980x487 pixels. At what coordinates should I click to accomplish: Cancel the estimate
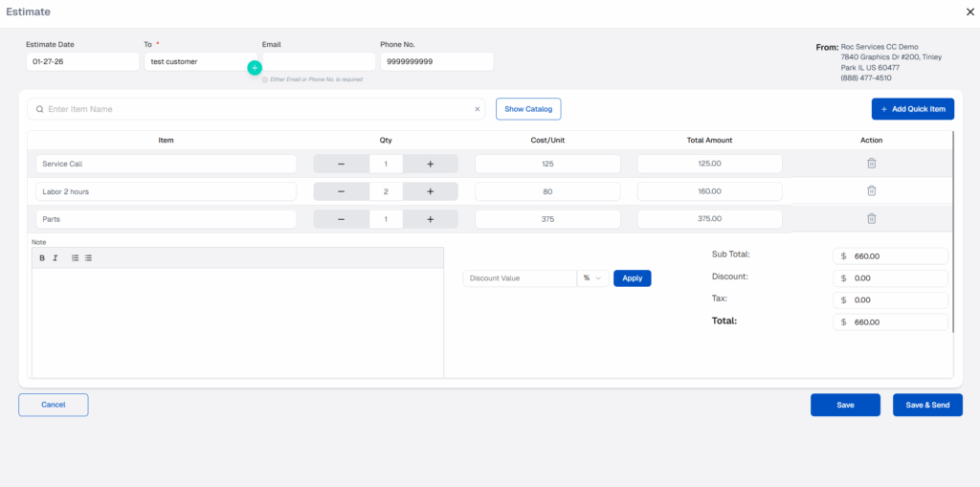point(54,405)
